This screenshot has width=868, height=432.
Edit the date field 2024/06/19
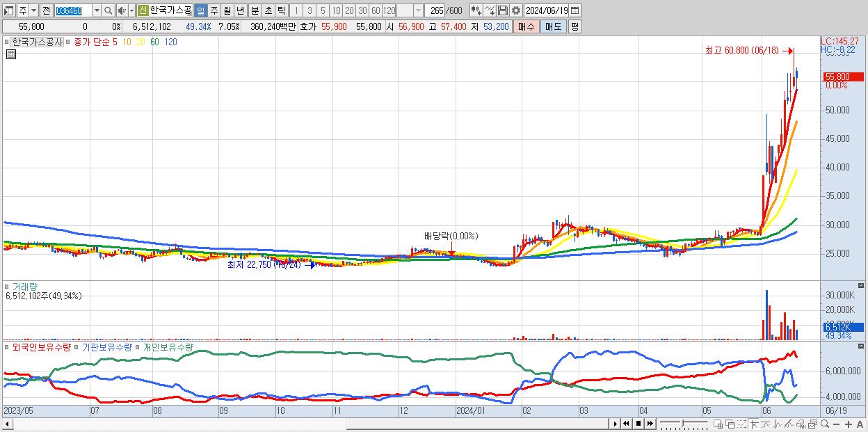pyautogui.click(x=547, y=10)
